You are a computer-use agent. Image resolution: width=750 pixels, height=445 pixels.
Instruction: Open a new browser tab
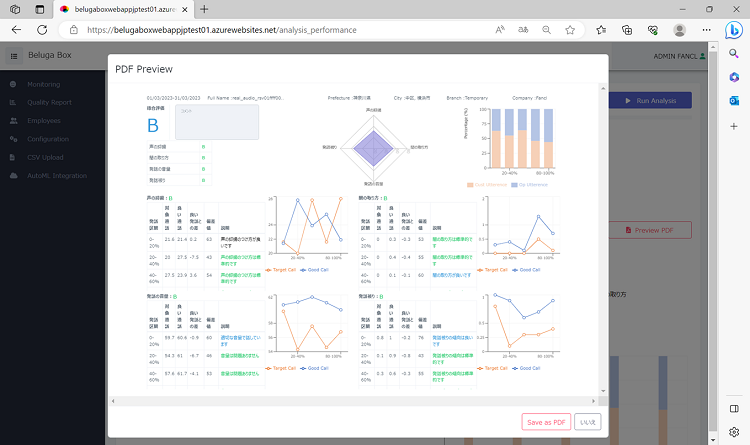click(204, 9)
